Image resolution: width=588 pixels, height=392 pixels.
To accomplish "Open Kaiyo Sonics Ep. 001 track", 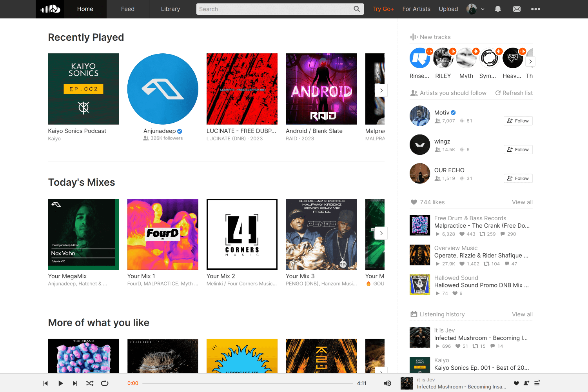I will 481,368.
